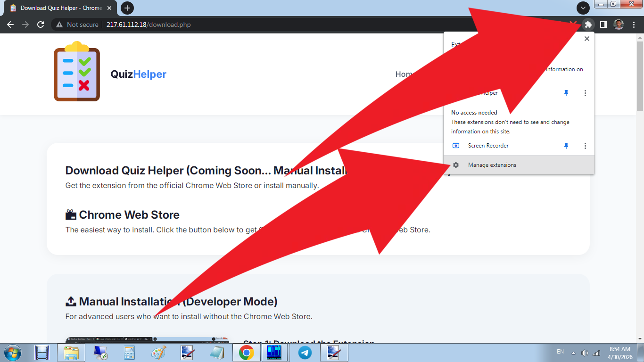
Task: Click the installation screenshot thumbnail
Action: [148, 340]
